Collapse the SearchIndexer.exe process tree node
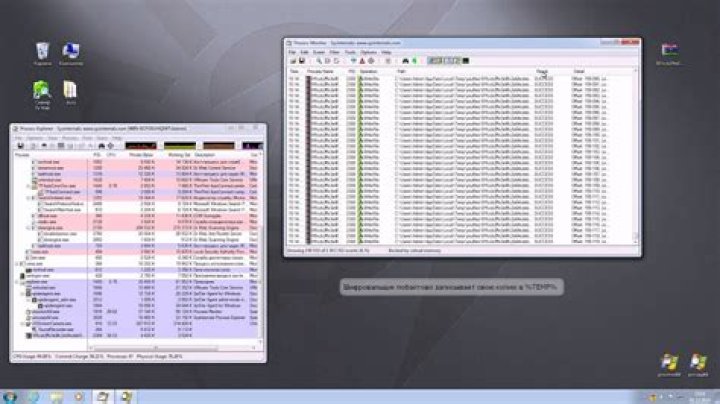 pos(29,197)
